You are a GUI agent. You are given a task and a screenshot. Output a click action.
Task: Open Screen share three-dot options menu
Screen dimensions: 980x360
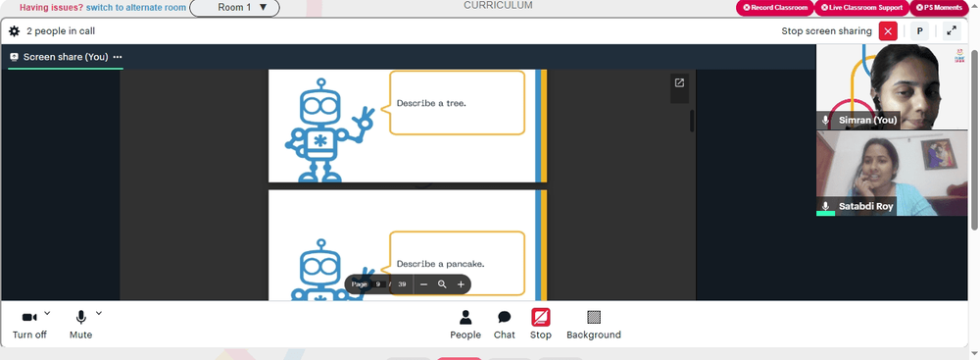click(118, 57)
